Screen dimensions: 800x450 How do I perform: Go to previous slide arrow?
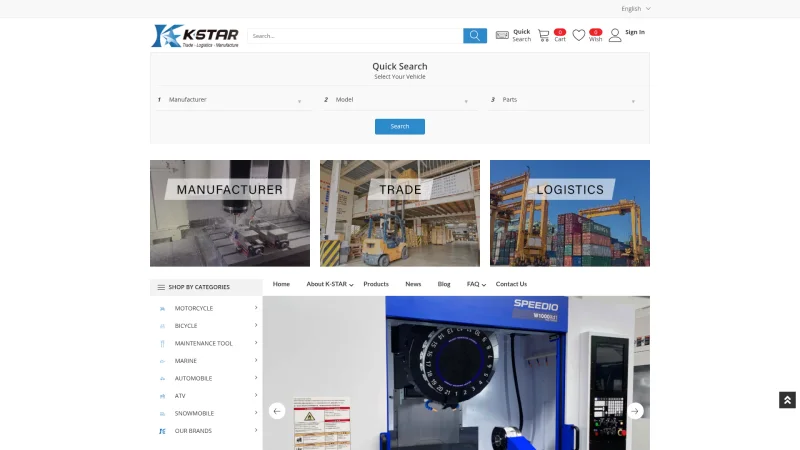coord(277,411)
